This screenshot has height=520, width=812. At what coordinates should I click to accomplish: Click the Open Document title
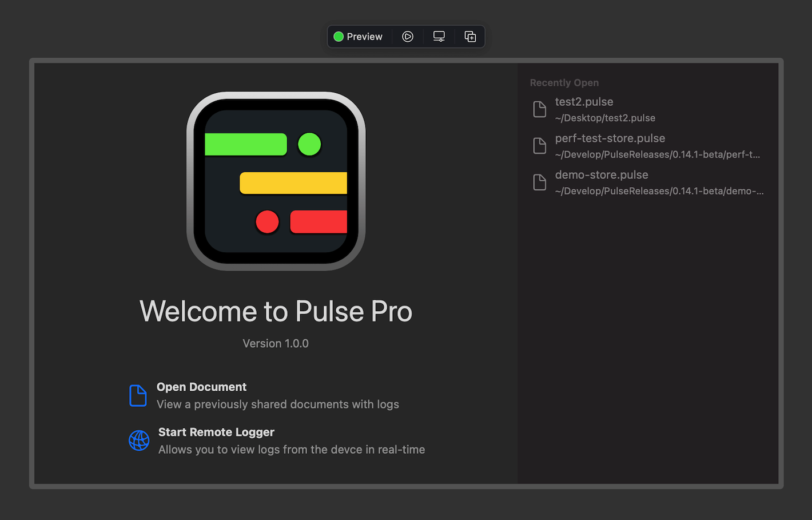click(x=201, y=387)
